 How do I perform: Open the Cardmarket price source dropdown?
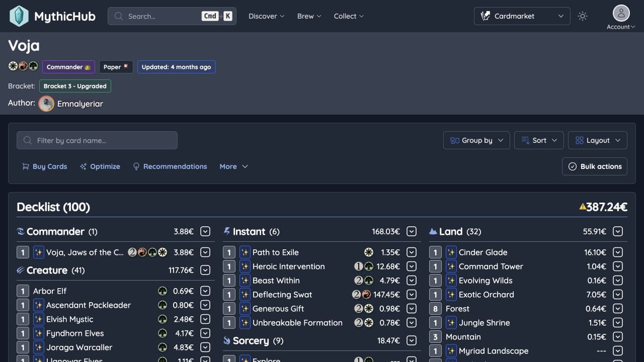(522, 16)
